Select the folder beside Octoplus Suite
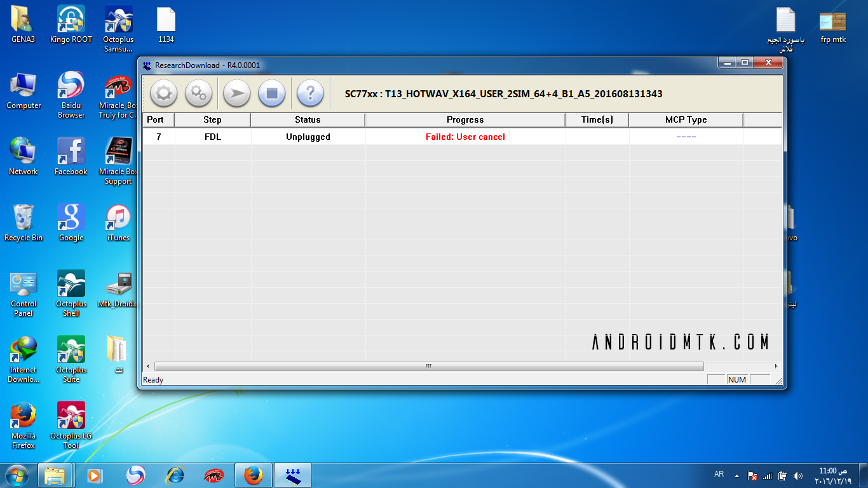 [x=118, y=355]
